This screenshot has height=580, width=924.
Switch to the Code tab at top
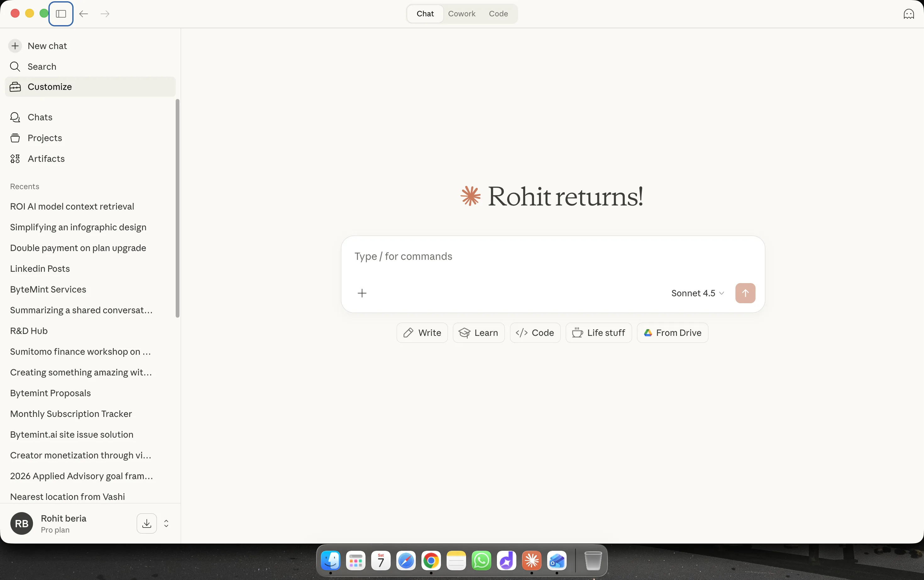click(x=498, y=14)
